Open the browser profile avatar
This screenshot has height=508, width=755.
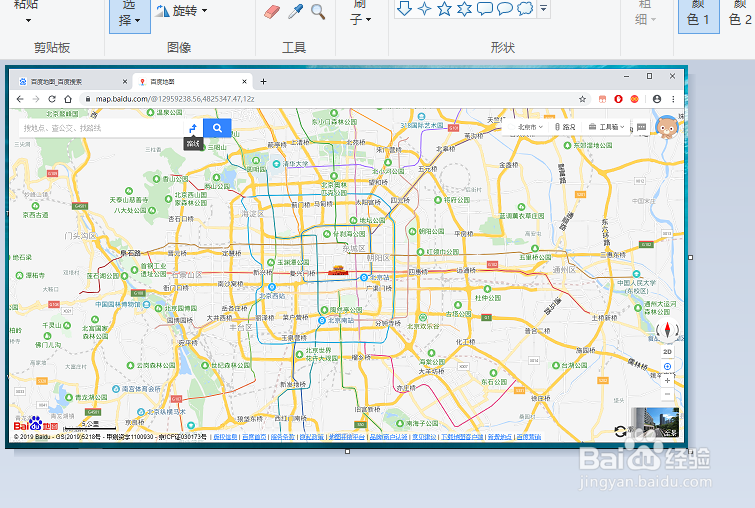657,99
